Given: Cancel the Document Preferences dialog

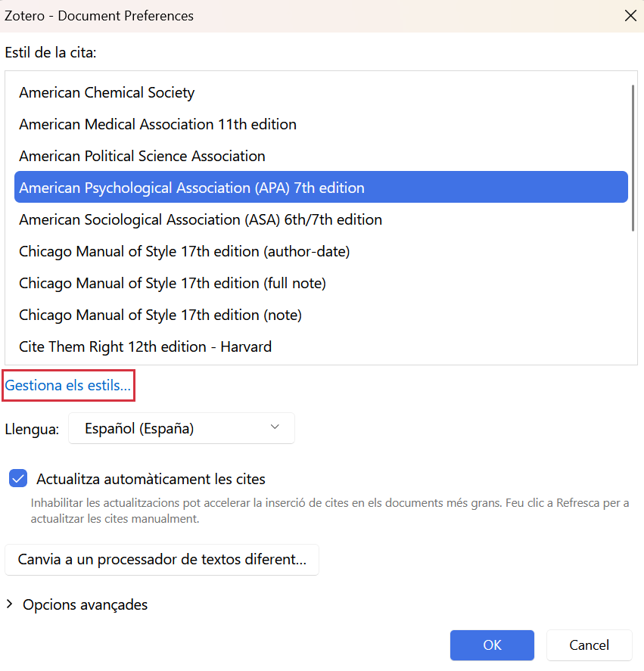Looking at the screenshot, I should (x=590, y=645).
